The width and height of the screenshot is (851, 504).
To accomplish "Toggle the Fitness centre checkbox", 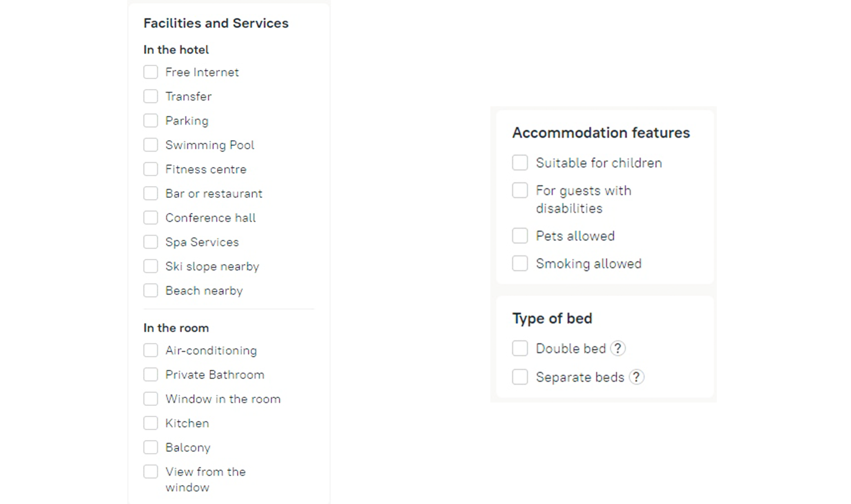I will click(151, 169).
